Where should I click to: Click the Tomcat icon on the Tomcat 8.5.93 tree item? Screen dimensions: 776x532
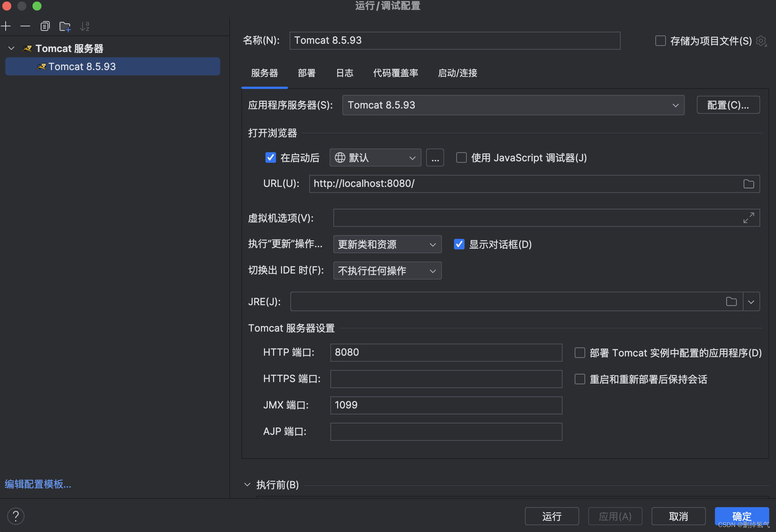pyautogui.click(x=41, y=67)
